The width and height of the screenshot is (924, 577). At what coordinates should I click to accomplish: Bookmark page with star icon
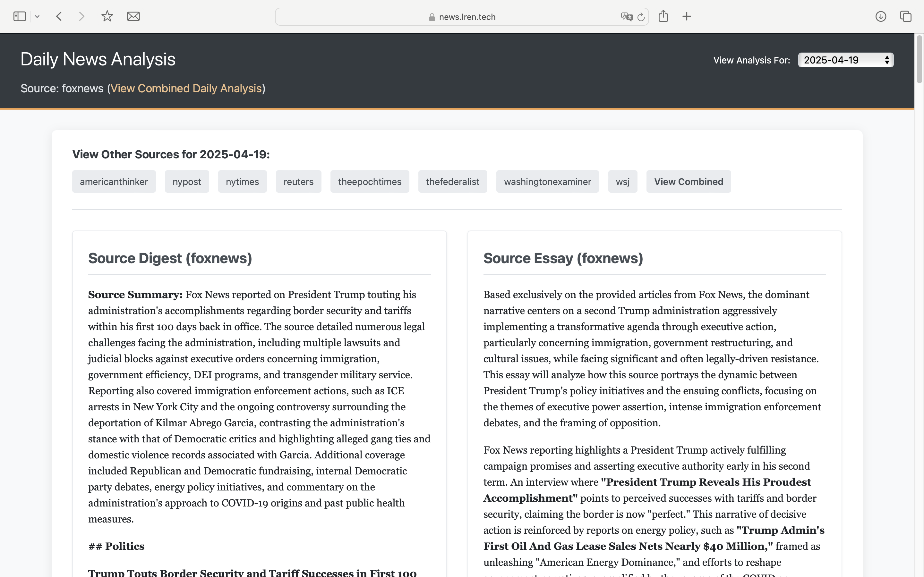107,16
